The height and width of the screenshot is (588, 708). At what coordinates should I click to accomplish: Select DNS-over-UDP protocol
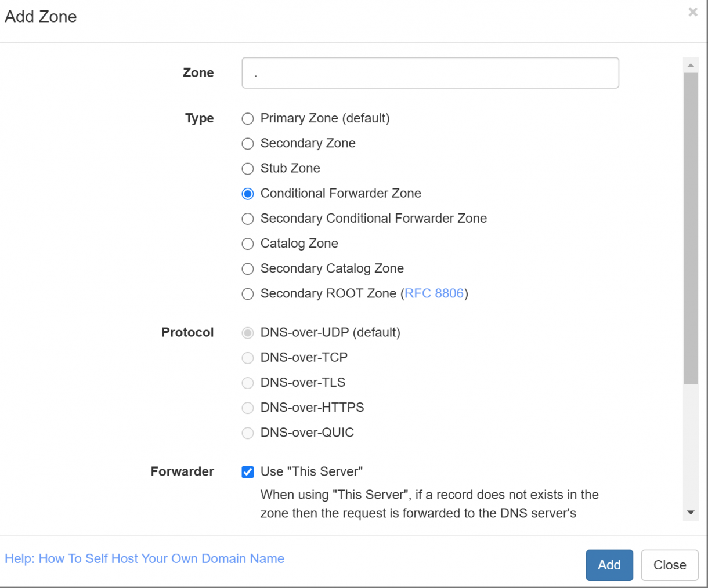pos(248,332)
